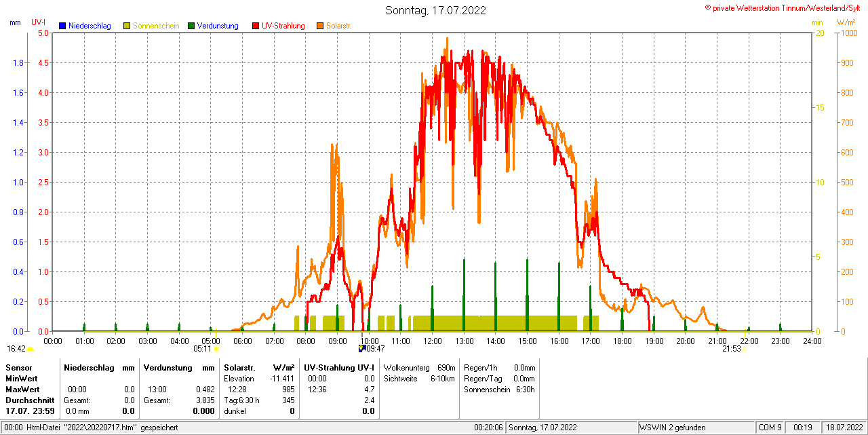Click the UV maximum value 4.7
Screen dimensions: 868x435
tap(369, 390)
